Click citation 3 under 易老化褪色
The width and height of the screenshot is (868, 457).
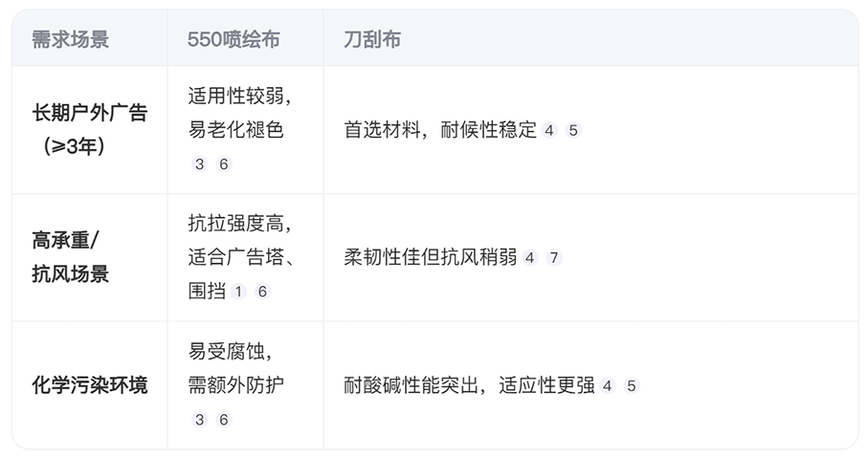click(200, 164)
